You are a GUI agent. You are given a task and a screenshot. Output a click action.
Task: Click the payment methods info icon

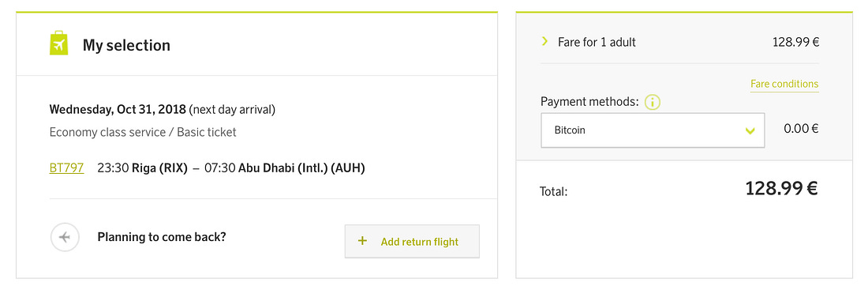click(x=653, y=102)
